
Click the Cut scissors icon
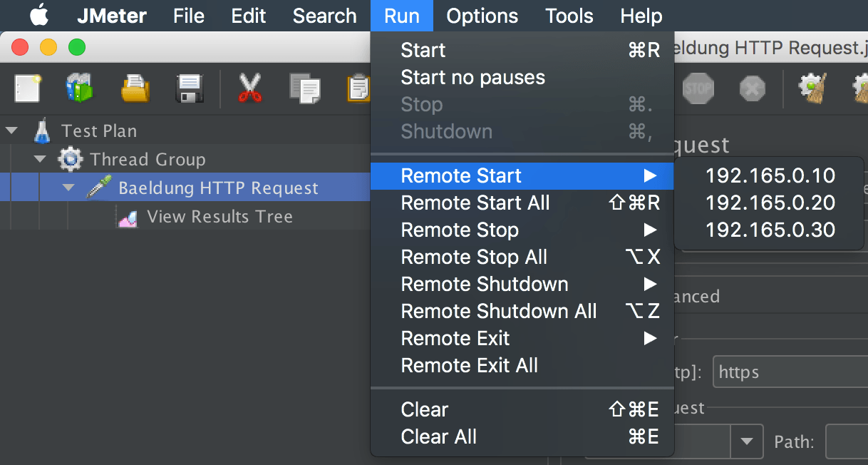pyautogui.click(x=249, y=88)
